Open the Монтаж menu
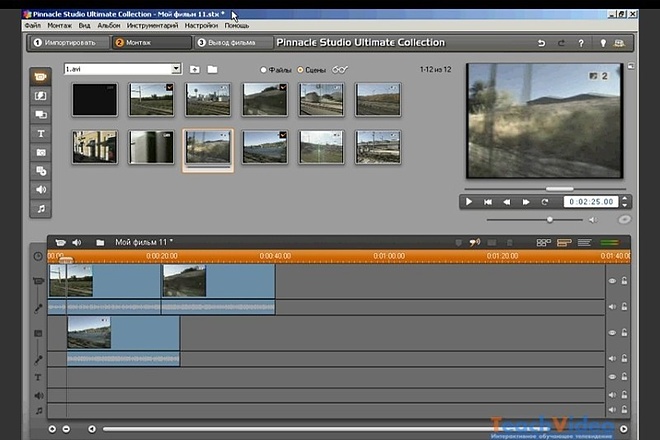The image size is (660, 440). point(59,26)
